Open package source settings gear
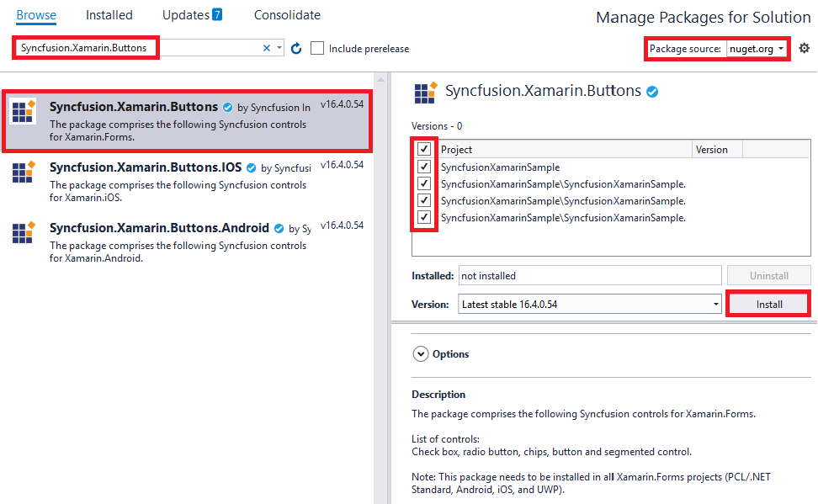 click(x=804, y=49)
